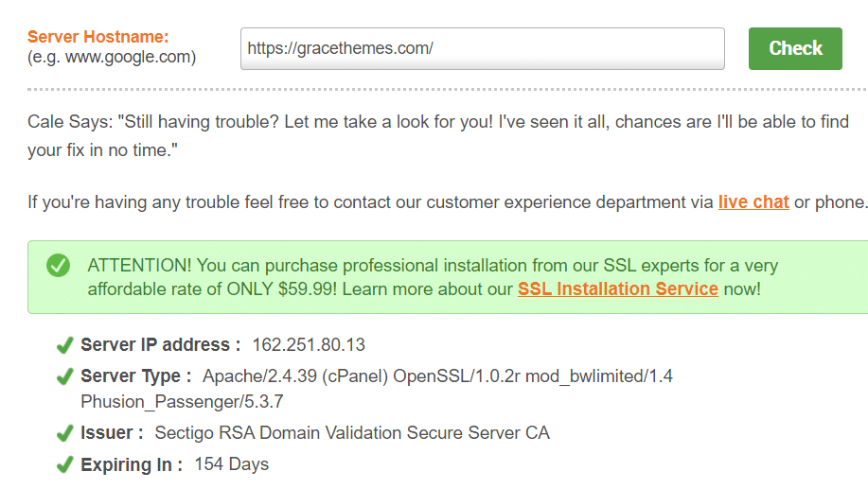Click the 154 Days expiry value
This screenshot has width=868, height=489.
click(x=231, y=464)
